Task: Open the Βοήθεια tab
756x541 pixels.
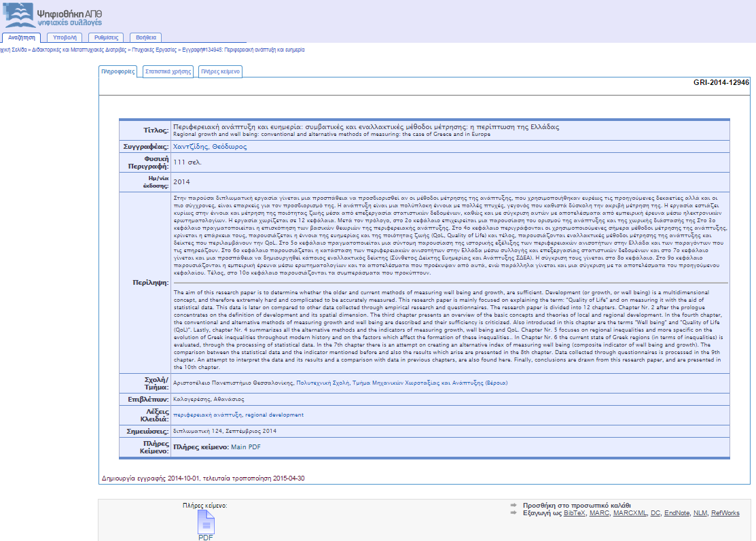Action: click(145, 37)
